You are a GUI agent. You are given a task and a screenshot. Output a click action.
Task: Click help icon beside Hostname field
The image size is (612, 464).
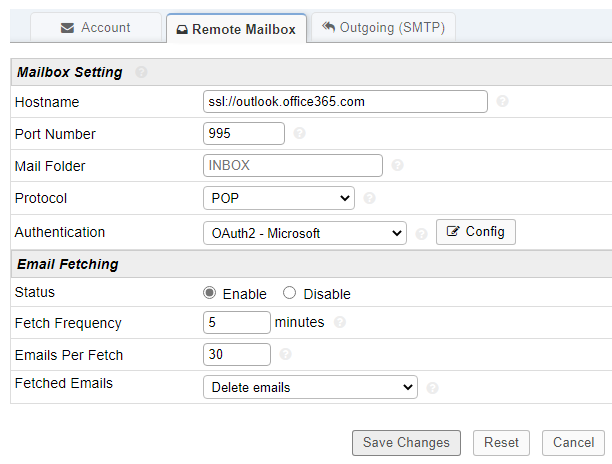pos(502,101)
